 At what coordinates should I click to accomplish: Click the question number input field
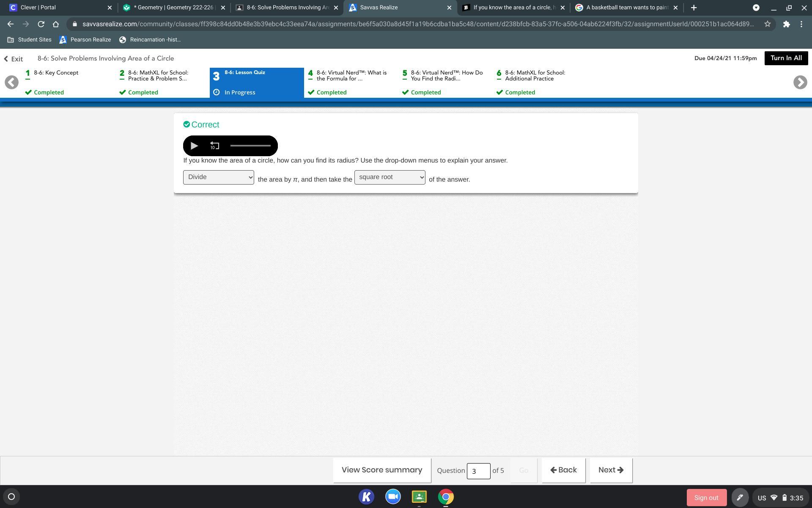click(x=478, y=471)
